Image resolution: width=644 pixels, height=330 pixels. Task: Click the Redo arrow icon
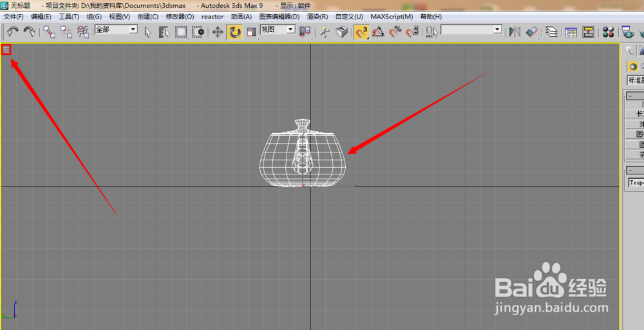pyautogui.click(x=29, y=32)
